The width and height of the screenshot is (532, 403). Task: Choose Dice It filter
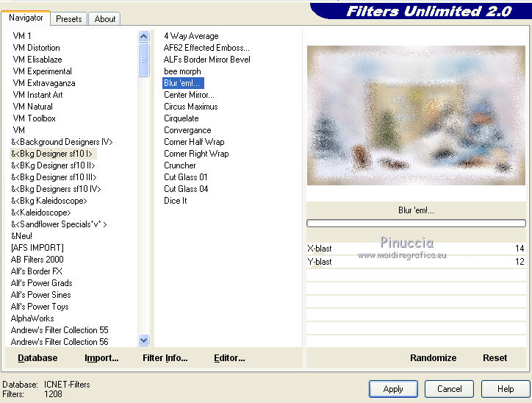click(x=176, y=201)
